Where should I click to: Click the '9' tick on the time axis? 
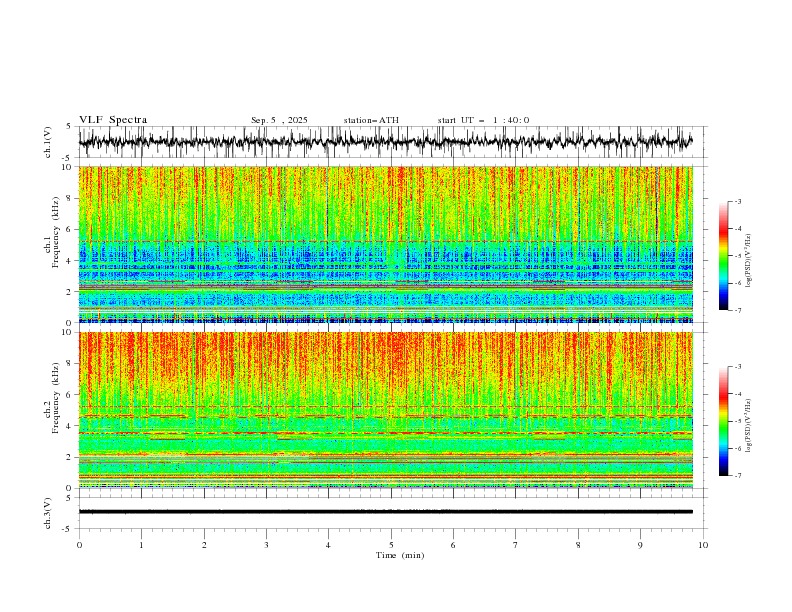(x=640, y=545)
